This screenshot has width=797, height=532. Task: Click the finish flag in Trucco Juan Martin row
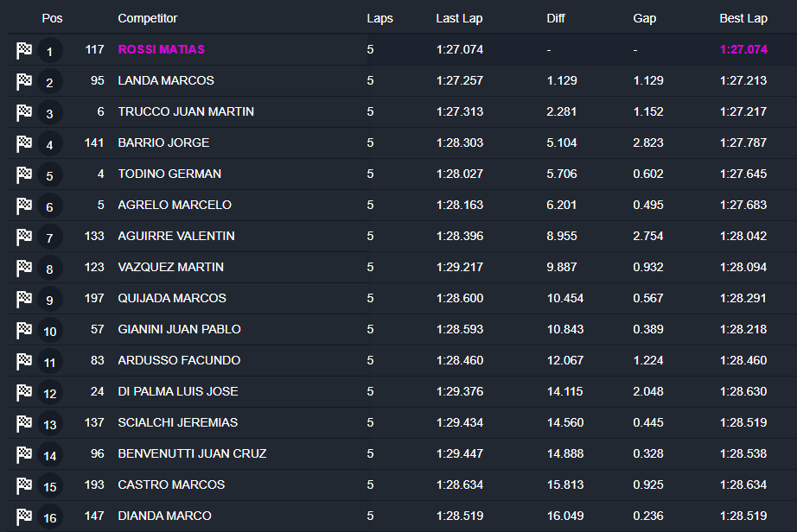coord(24,112)
